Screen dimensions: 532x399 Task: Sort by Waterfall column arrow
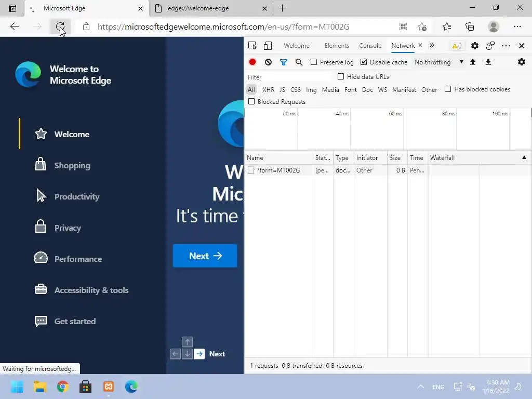(x=524, y=157)
